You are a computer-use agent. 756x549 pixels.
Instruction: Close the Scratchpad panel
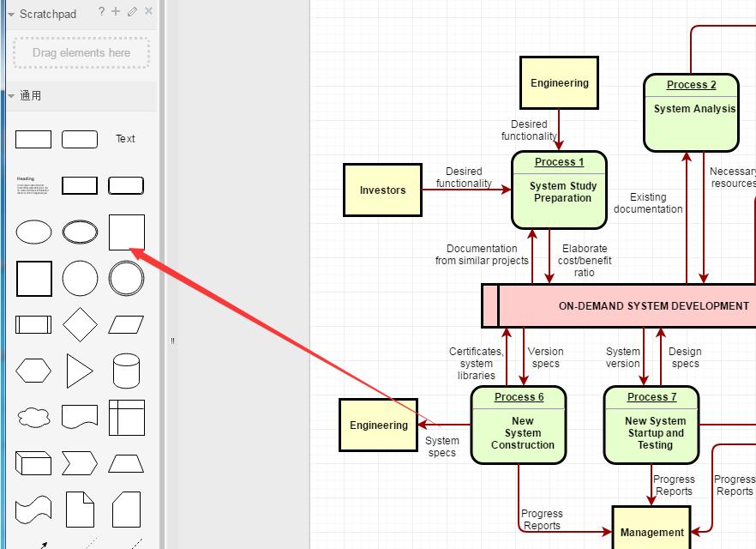pyautogui.click(x=148, y=11)
